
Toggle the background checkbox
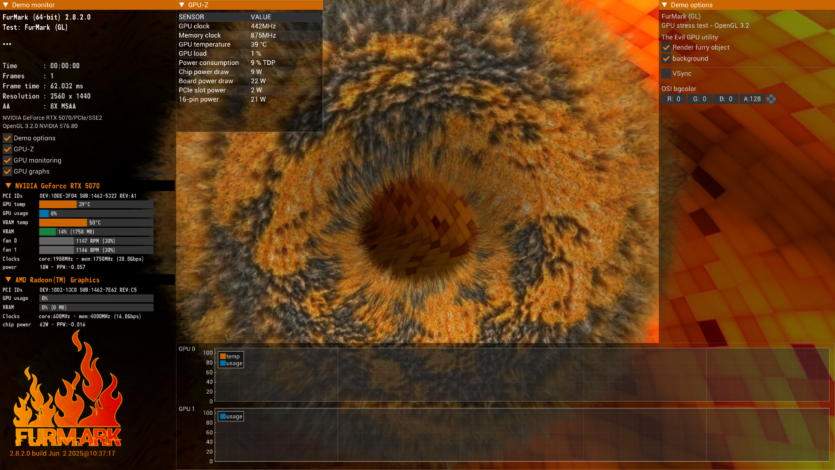[666, 59]
